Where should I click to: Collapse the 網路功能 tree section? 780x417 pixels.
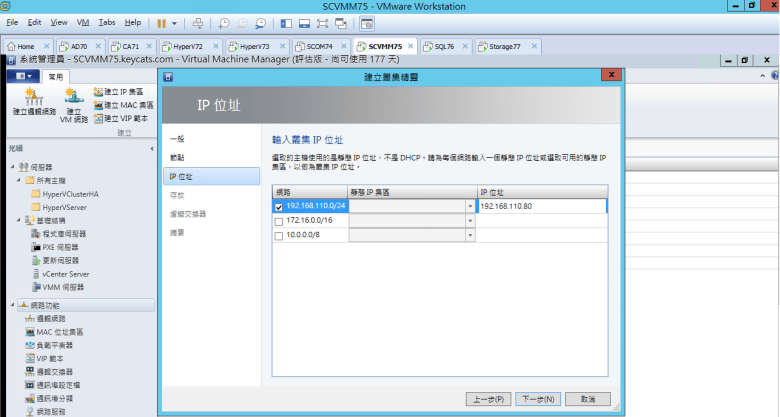12,305
